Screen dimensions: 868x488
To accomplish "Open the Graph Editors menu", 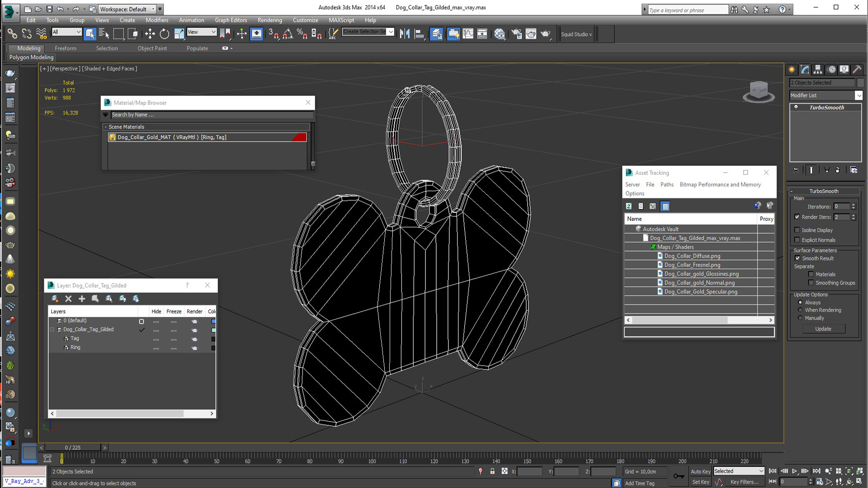I will click(231, 20).
